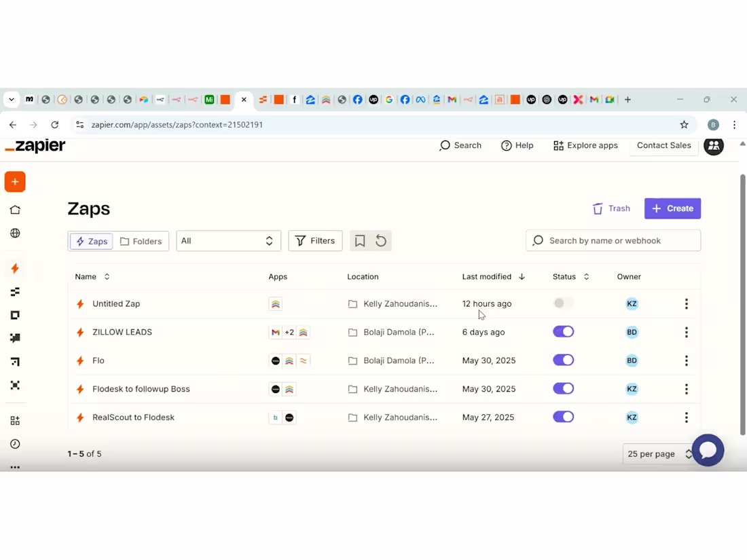This screenshot has height=560, width=747.
Task: Open row menu for Flodesk to followup Boss
Action: (686, 389)
